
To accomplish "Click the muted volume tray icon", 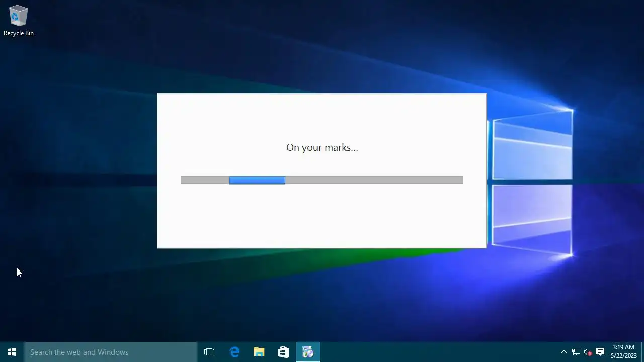I will (588, 352).
